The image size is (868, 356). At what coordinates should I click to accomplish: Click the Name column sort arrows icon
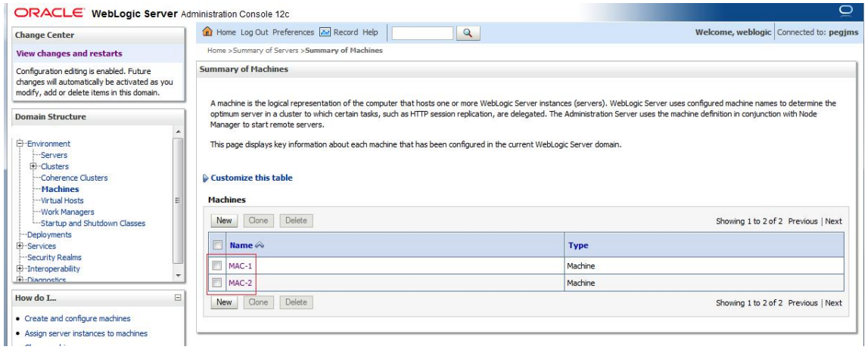(260, 245)
